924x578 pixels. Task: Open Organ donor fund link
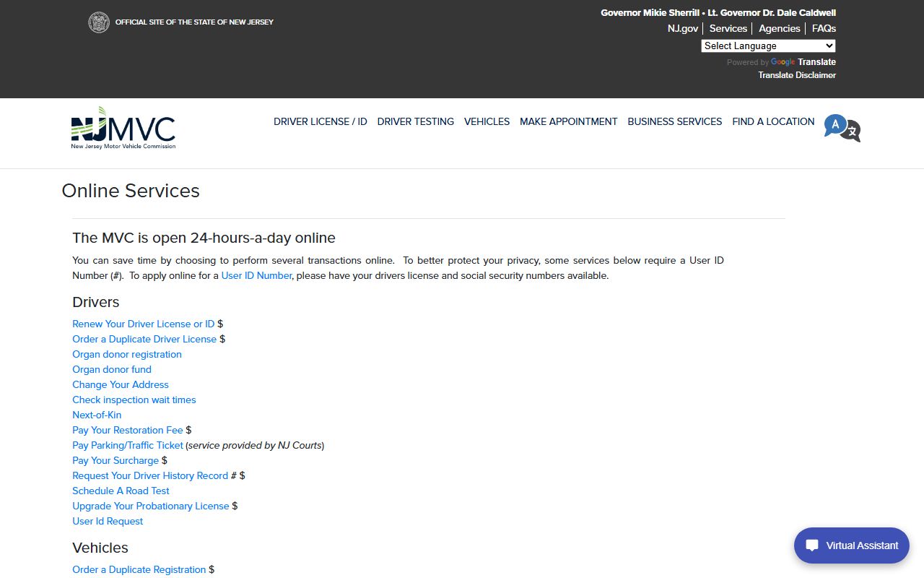[x=112, y=369]
